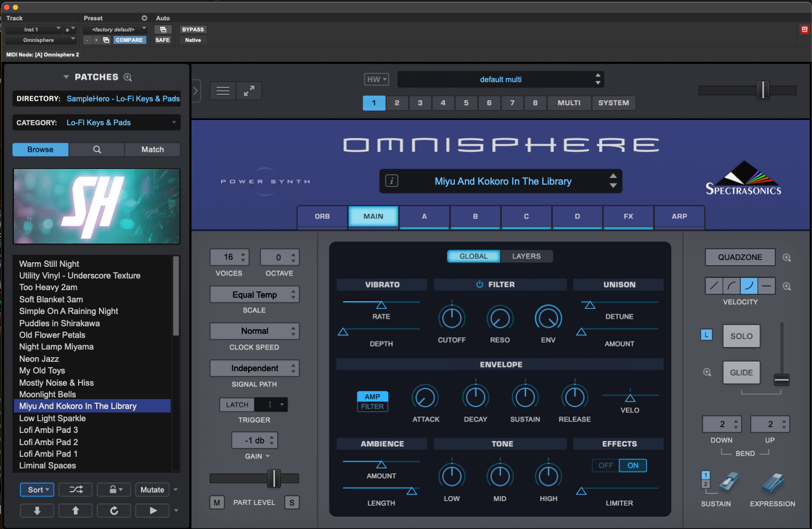The height and width of the screenshot is (529, 812).
Task: Turn effects OFF in the Effects section
Action: click(x=606, y=465)
